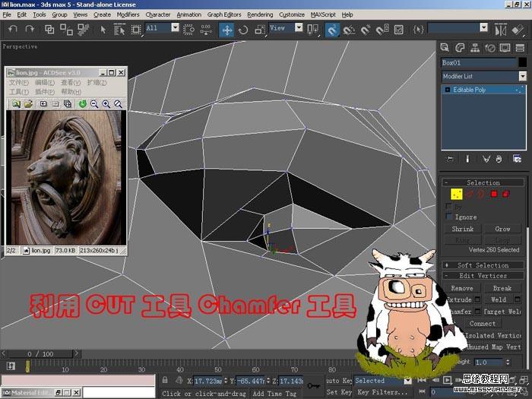
Task: Click the Grow selection button
Action: (x=502, y=229)
